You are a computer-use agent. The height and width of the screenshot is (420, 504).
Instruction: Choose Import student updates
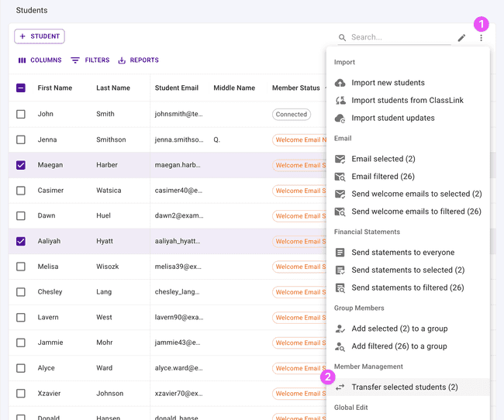(392, 119)
